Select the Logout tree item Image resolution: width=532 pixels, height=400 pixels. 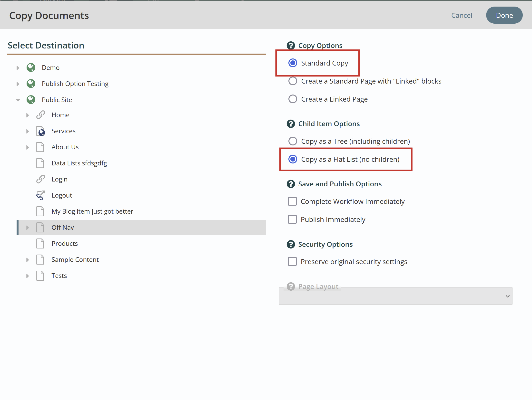pos(62,195)
